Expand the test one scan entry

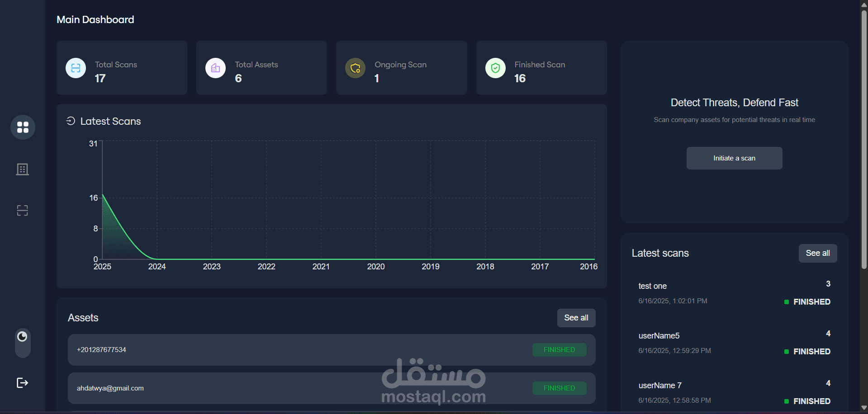point(652,286)
